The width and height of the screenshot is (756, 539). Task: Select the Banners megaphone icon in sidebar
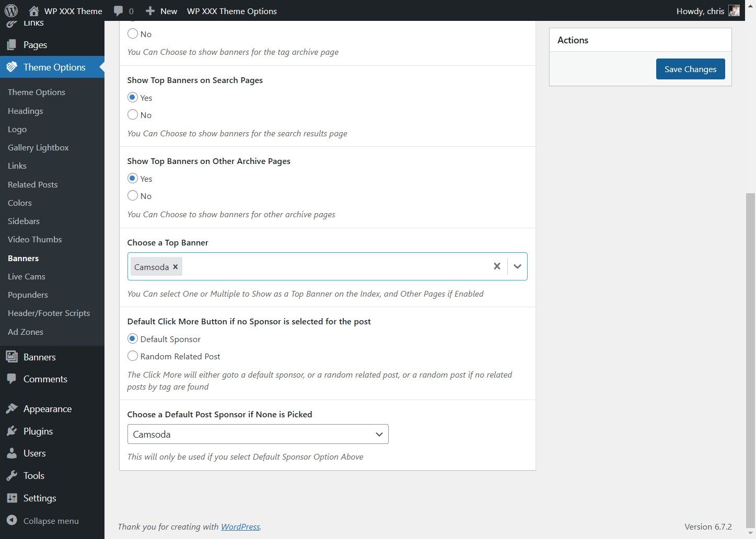tap(11, 357)
